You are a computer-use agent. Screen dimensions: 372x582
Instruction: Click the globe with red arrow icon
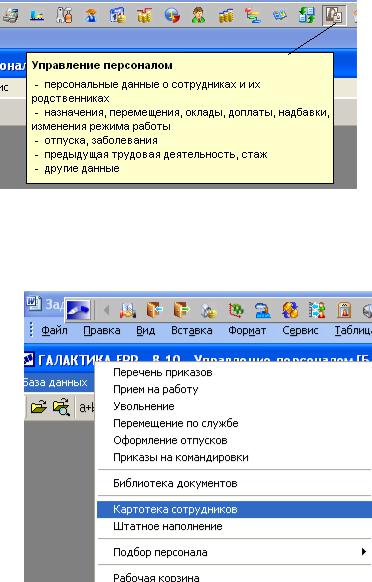click(172, 16)
